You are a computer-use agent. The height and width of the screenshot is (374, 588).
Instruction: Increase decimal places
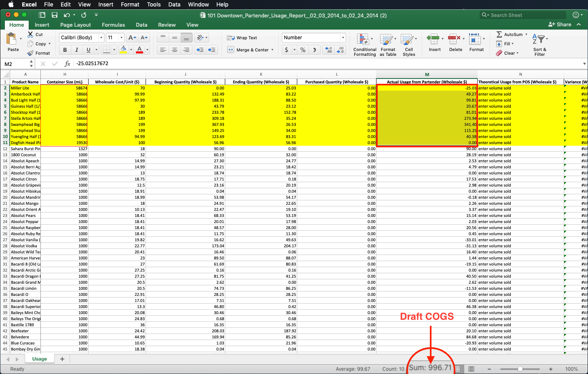[x=329, y=50]
